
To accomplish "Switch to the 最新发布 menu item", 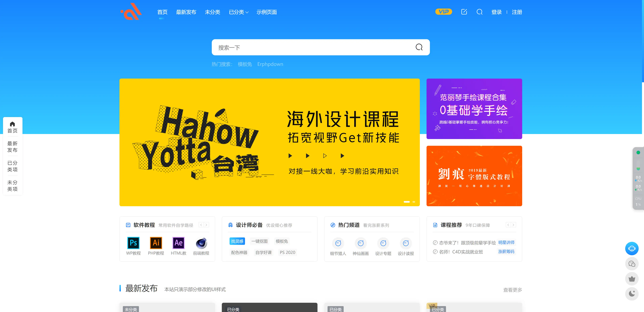I will coord(186,12).
